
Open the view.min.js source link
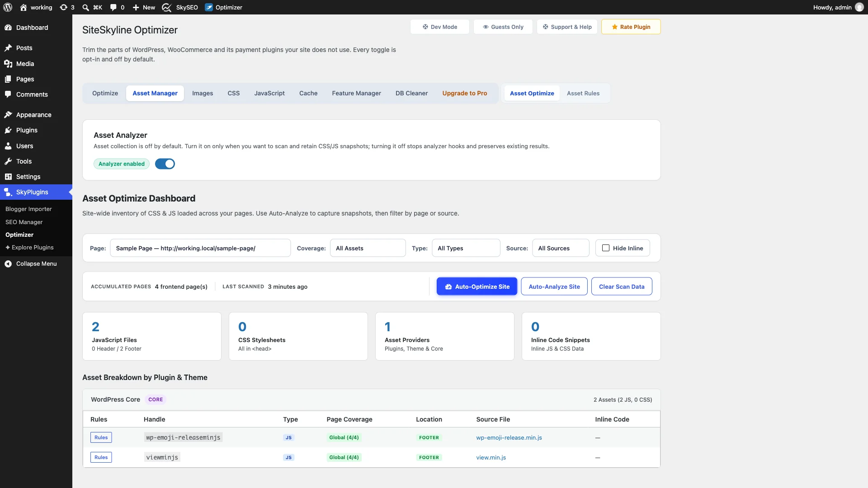click(x=491, y=457)
